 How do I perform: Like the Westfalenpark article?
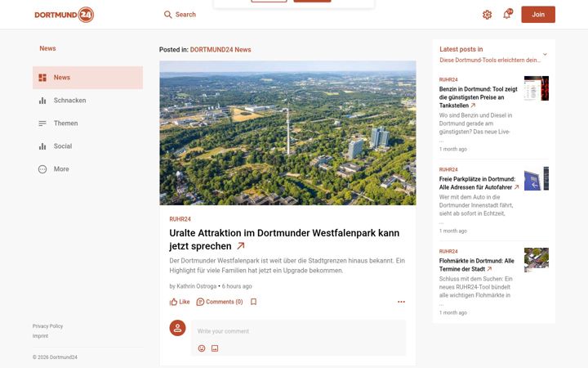point(180,302)
